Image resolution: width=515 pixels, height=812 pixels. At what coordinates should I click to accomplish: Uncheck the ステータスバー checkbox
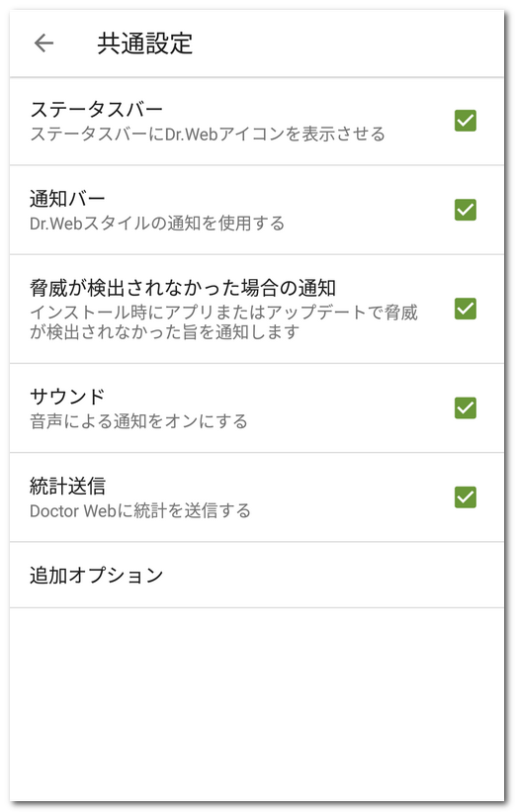pos(466,121)
